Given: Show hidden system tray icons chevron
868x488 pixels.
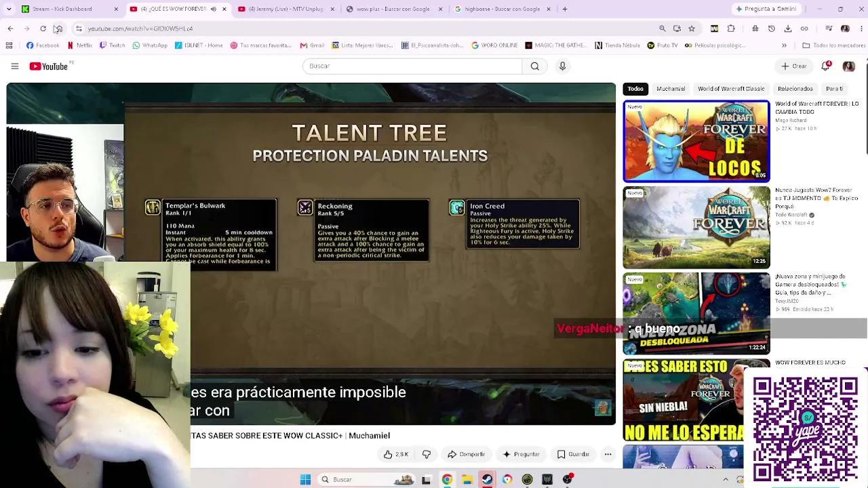Looking at the screenshot, I should pyautogui.click(x=726, y=479).
